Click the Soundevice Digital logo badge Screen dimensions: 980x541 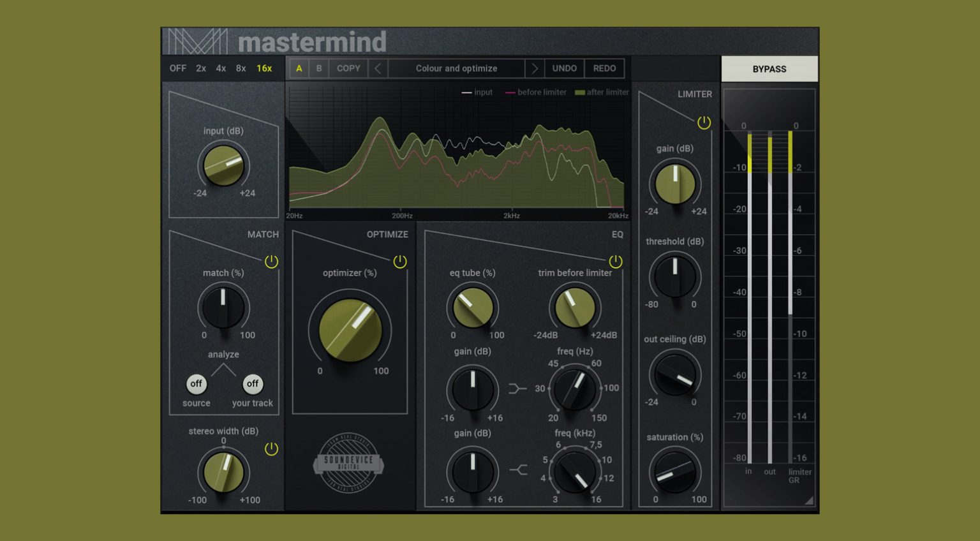pyautogui.click(x=348, y=463)
